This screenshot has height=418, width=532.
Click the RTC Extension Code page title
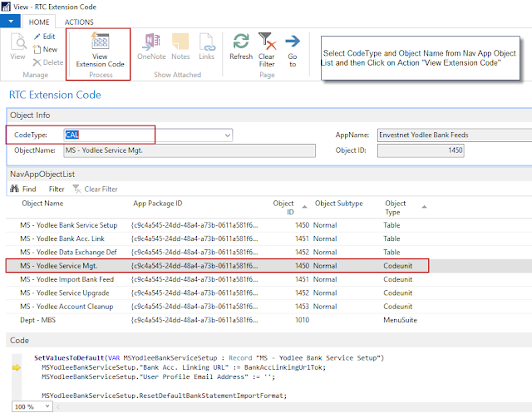pos(55,95)
